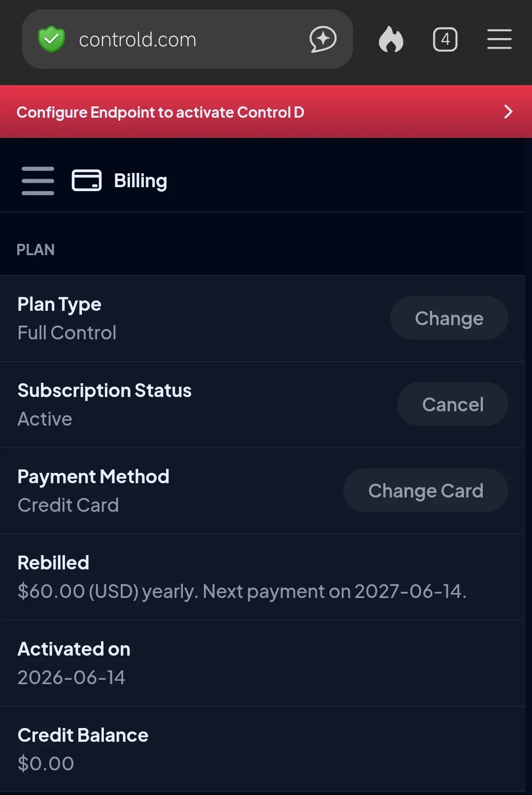Open Control D sidebar menu icon
The image size is (532, 795).
(x=38, y=181)
